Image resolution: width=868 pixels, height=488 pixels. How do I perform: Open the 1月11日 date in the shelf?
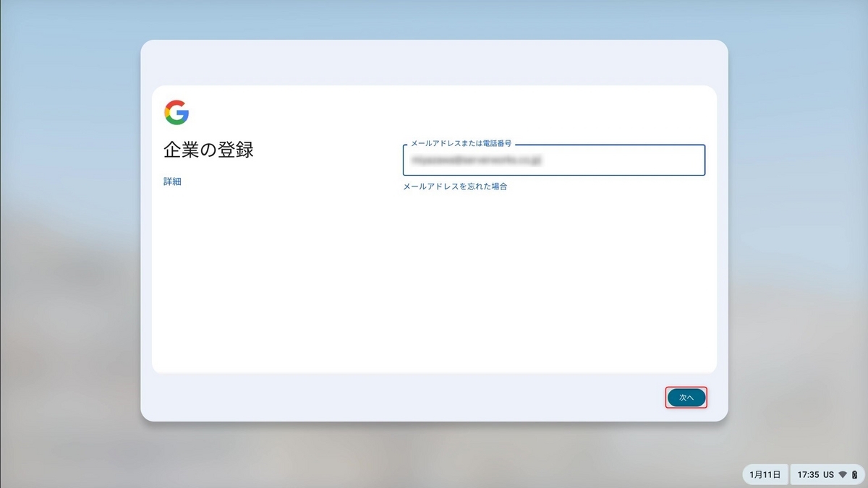coord(765,475)
